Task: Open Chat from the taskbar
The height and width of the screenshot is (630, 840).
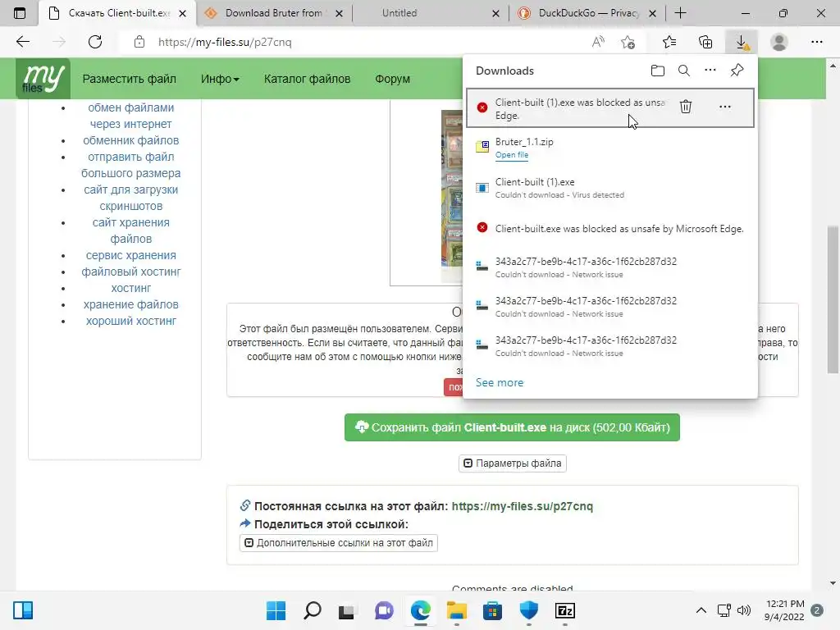Action: pos(384,610)
